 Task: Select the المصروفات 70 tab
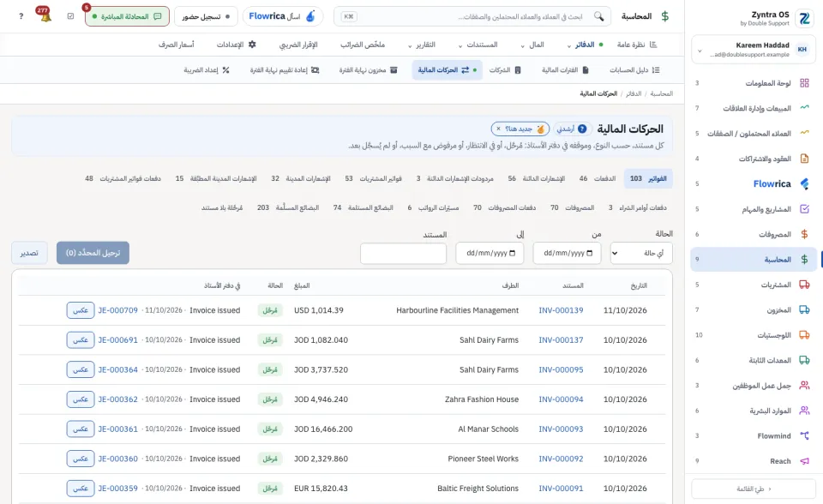pos(572,208)
